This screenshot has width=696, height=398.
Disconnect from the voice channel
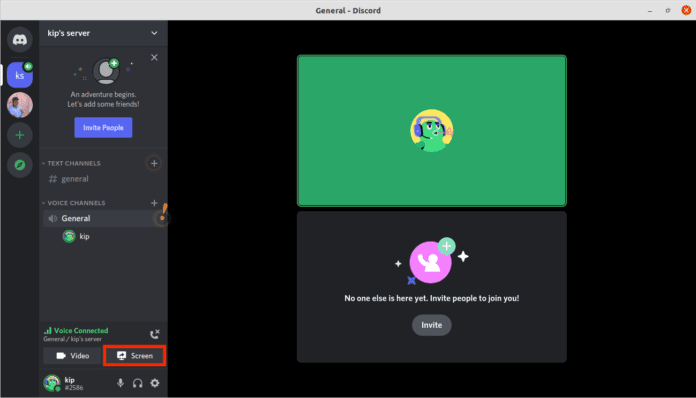[x=154, y=334]
